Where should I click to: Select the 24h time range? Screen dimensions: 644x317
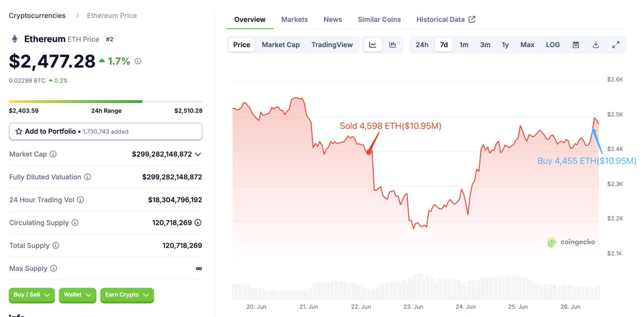[x=422, y=45]
